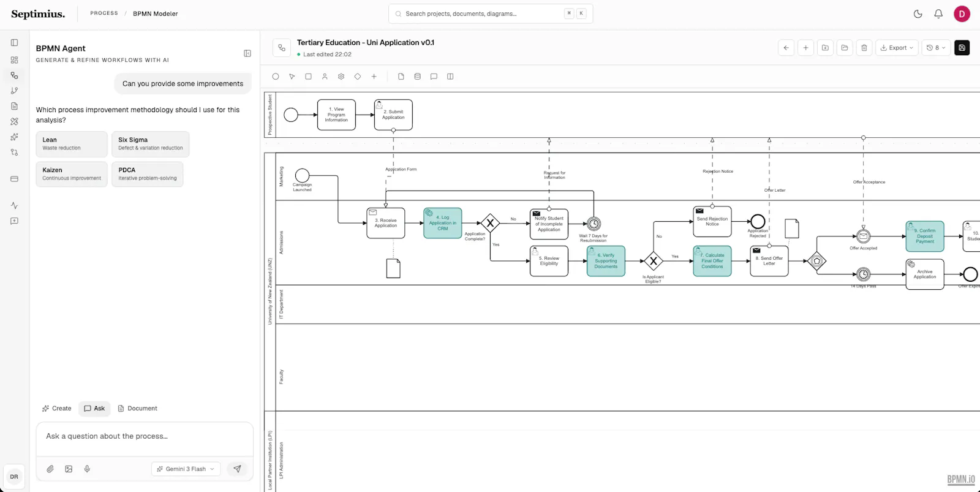980x492 pixels.
Task: Open the git branch sidebar icon
Action: coord(14,91)
